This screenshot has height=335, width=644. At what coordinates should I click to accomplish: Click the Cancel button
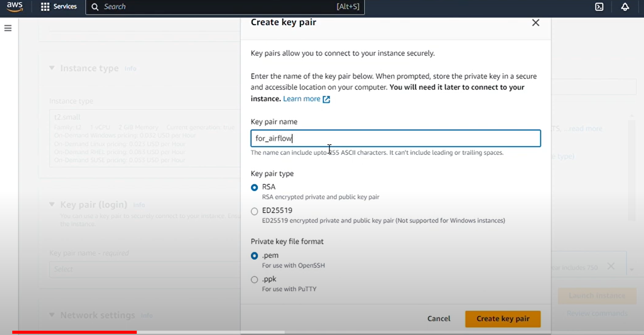click(x=438, y=319)
